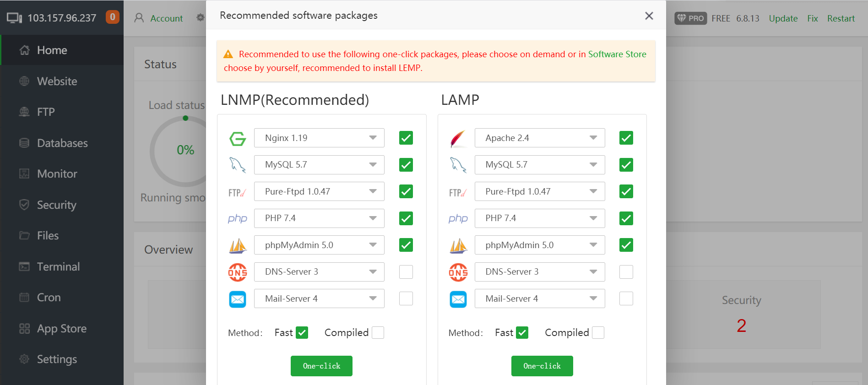This screenshot has height=385, width=868.
Task: Click the Settings gear icon in sidebar
Action: click(x=25, y=359)
